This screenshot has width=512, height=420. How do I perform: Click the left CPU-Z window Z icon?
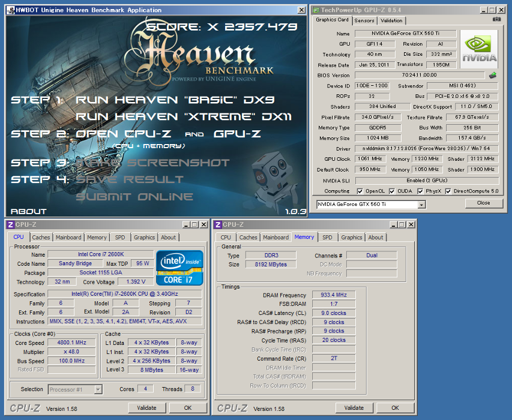click(x=10, y=224)
